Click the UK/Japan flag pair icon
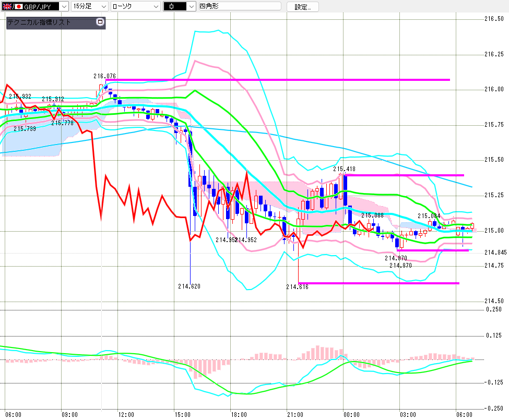 click(13, 6)
